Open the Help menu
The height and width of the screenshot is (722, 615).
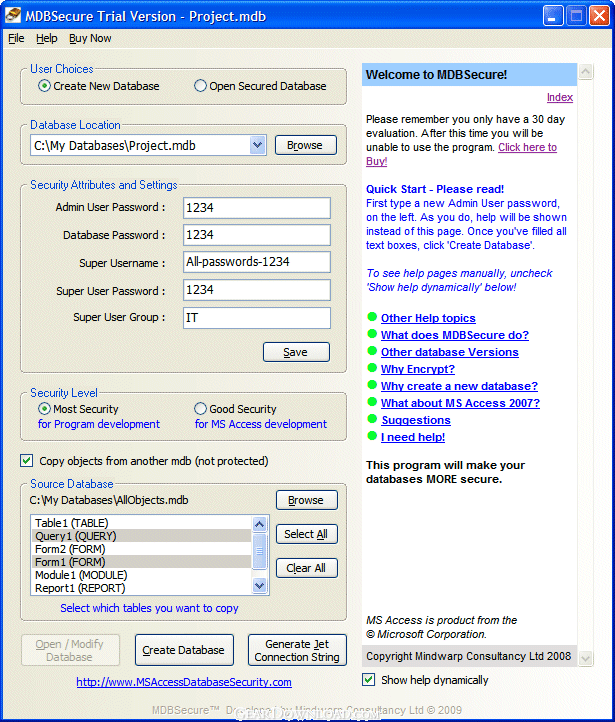coord(46,38)
